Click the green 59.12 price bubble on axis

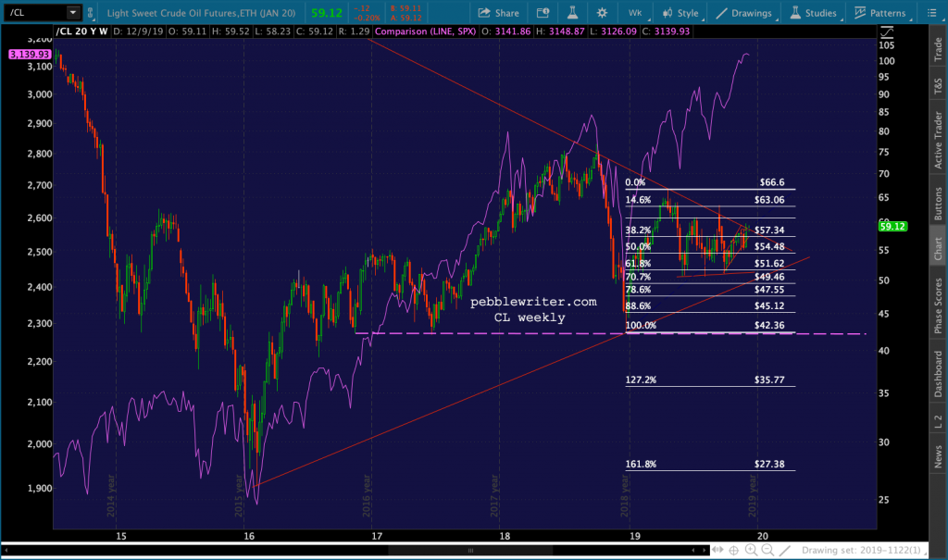pos(892,226)
